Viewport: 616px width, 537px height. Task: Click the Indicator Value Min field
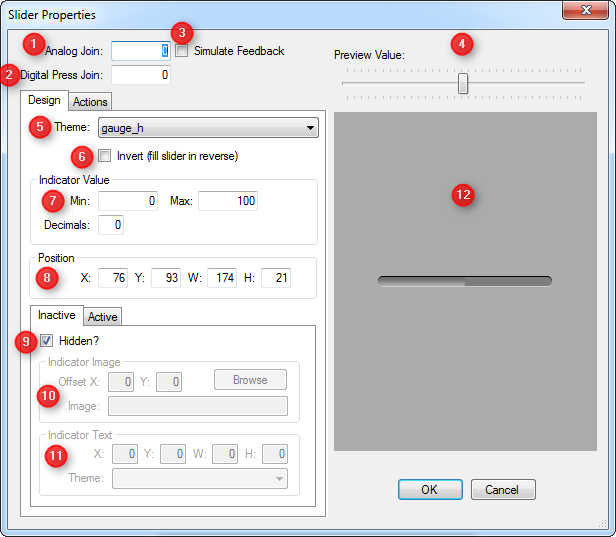tap(128, 201)
